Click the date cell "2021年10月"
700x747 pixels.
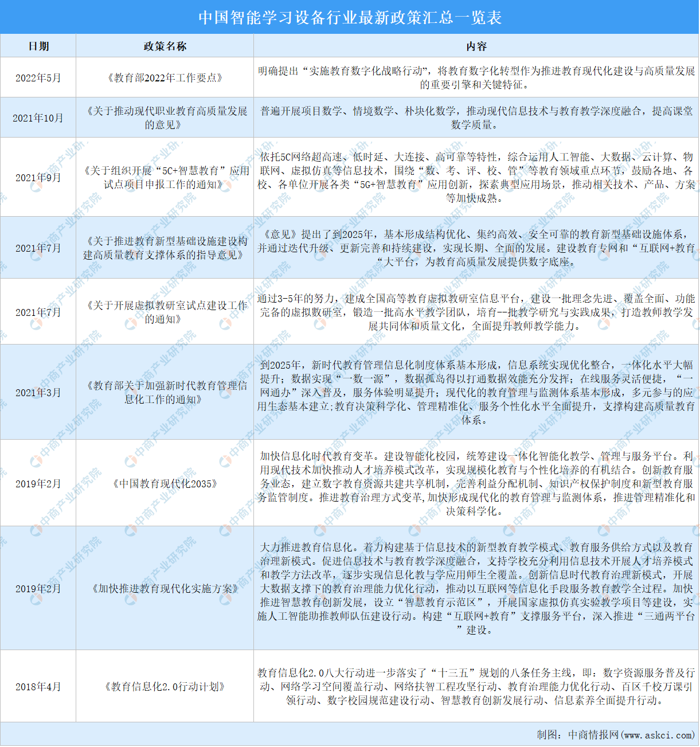(x=38, y=118)
